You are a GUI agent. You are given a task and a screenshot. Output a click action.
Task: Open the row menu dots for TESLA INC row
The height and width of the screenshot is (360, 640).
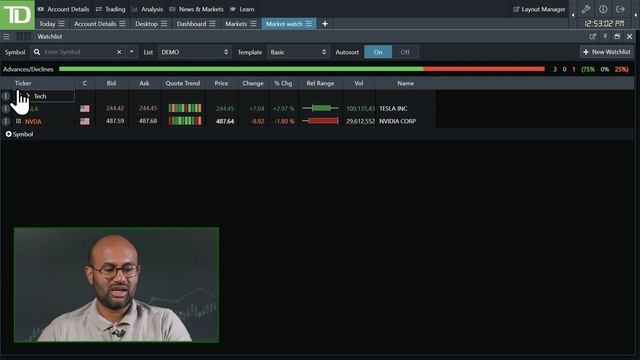point(6,109)
